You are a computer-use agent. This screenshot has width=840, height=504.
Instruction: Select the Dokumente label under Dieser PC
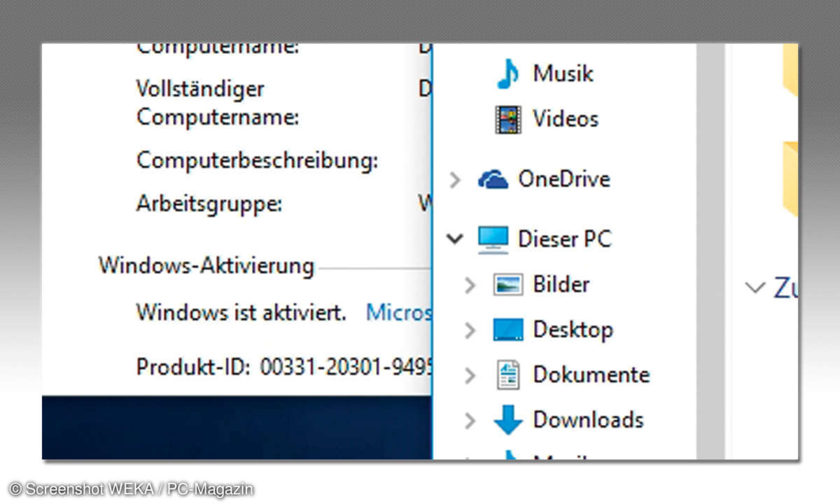point(591,374)
